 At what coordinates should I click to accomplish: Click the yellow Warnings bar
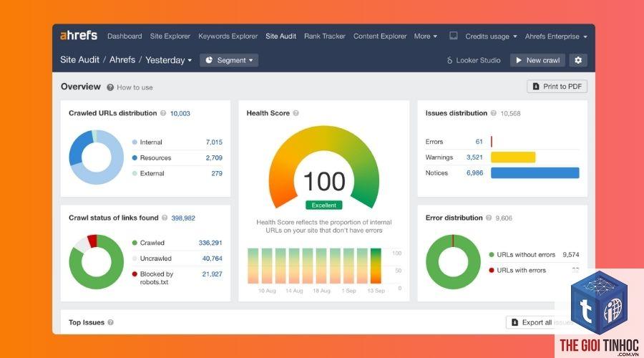[513, 157]
